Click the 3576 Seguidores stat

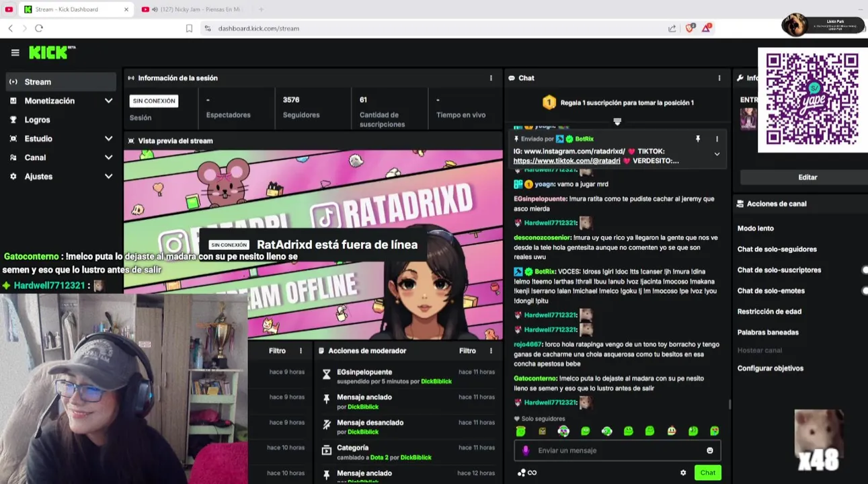coord(301,108)
